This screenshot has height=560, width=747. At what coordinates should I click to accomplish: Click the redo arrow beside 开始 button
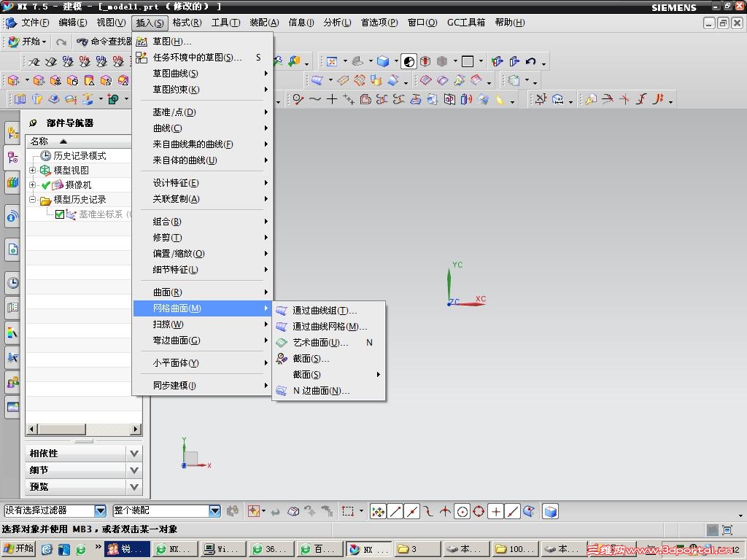point(61,42)
